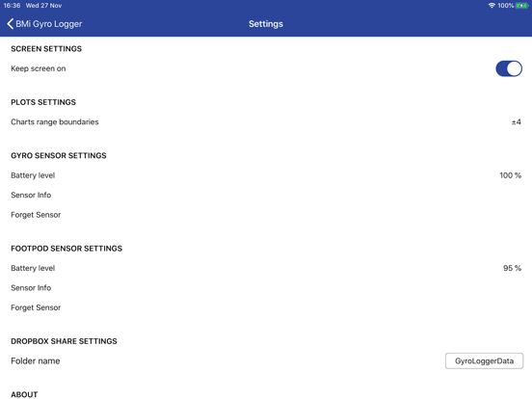The height and width of the screenshot is (399, 532).
Task: Select the ±4 charts range value
Action: [516, 122]
